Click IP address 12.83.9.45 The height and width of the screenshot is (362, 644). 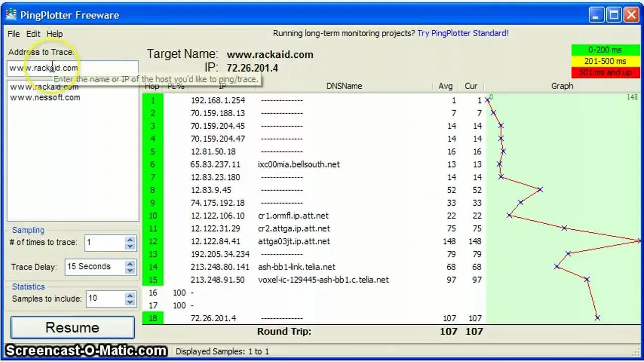(211, 190)
